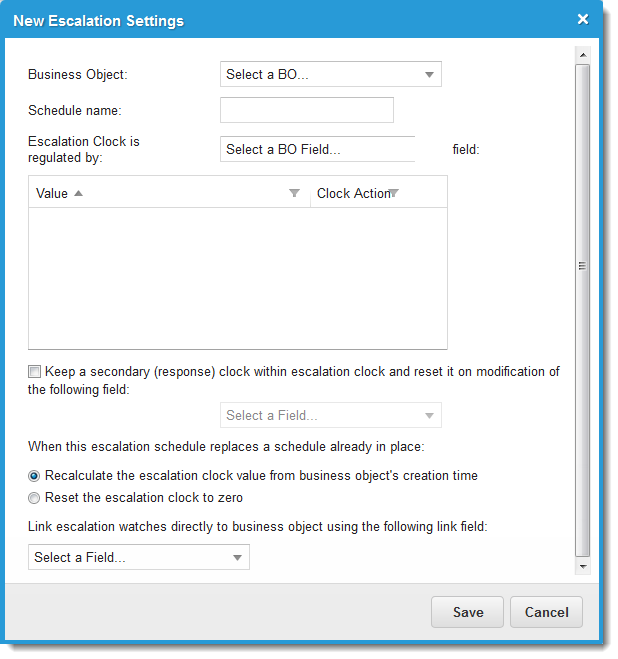Open the Business Object dropdown
Image resolution: width=618 pixels, height=659 pixels.
330,74
